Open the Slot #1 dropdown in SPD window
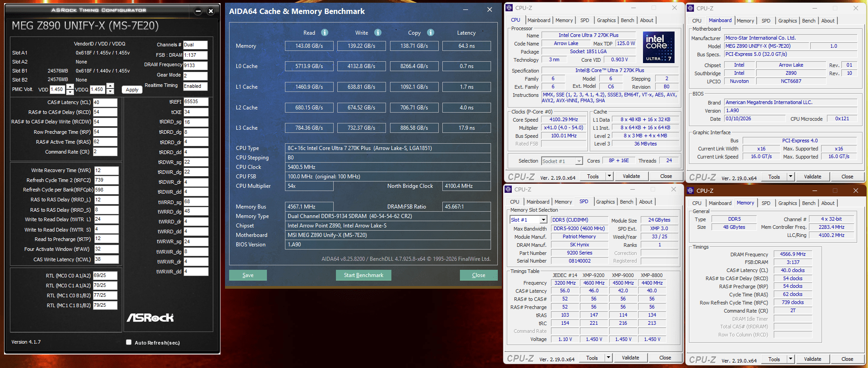Image resolution: width=868 pixels, height=368 pixels. point(543,220)
